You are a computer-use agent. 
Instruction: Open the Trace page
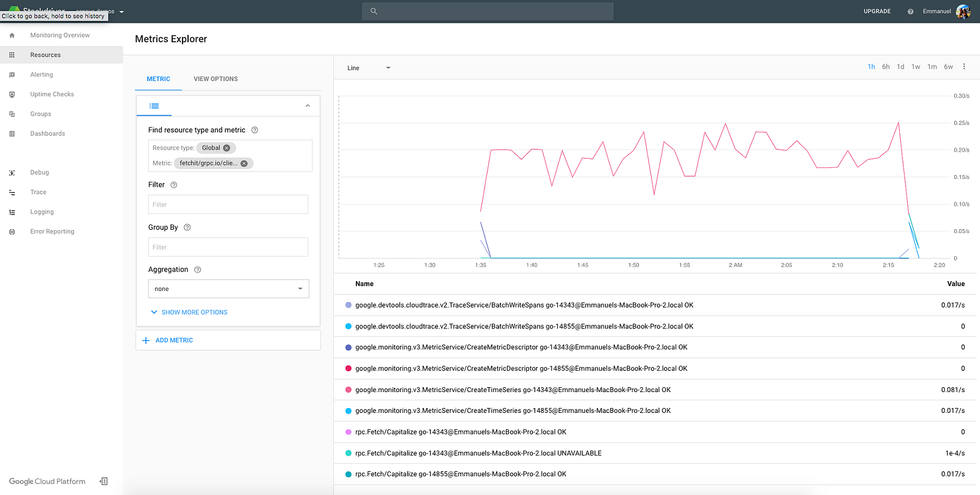(x=39, y=192)
